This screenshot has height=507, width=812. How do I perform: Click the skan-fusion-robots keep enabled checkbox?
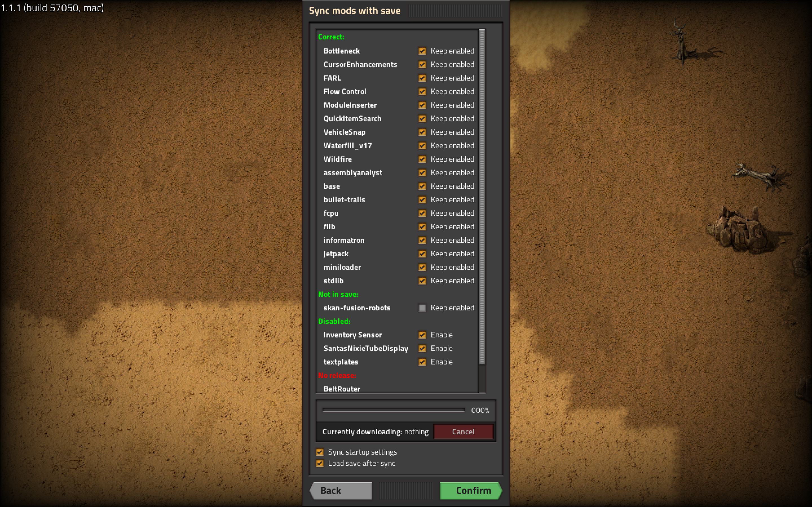(x=420, y=307)
